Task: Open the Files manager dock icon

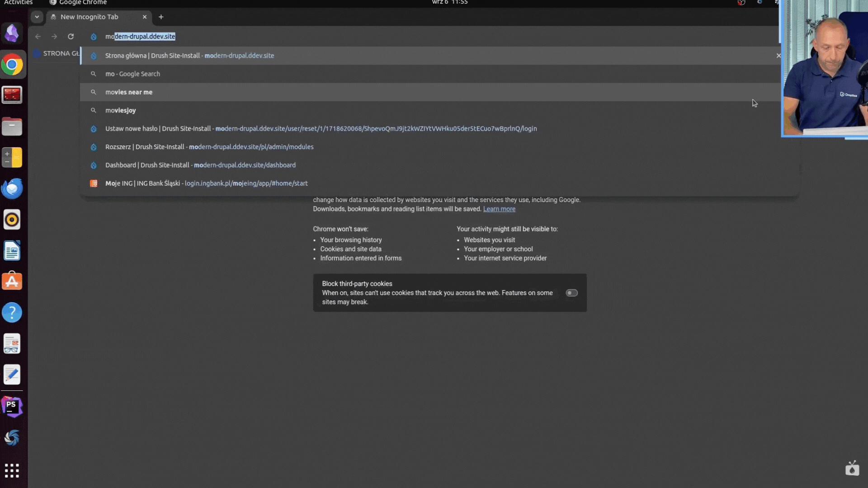Action: [x=12, y=127]
